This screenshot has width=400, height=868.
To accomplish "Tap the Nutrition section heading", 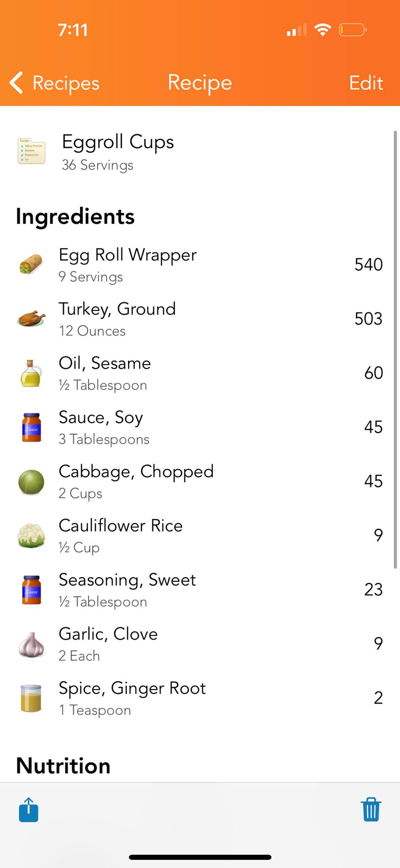I will click(63, 766).
